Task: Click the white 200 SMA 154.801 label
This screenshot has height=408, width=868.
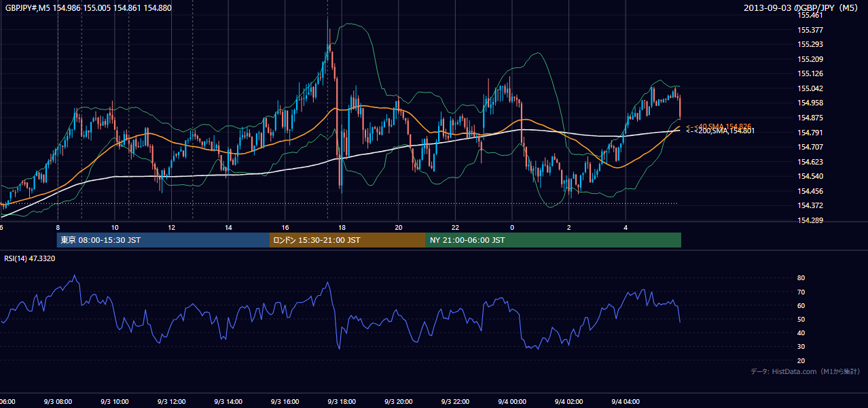Action: click(720, 131)
